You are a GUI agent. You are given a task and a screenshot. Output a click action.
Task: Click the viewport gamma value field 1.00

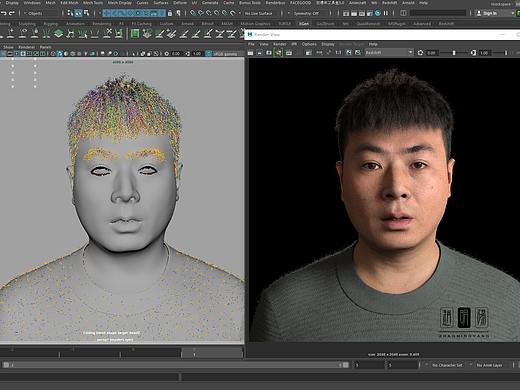click(x=197, y=54)
